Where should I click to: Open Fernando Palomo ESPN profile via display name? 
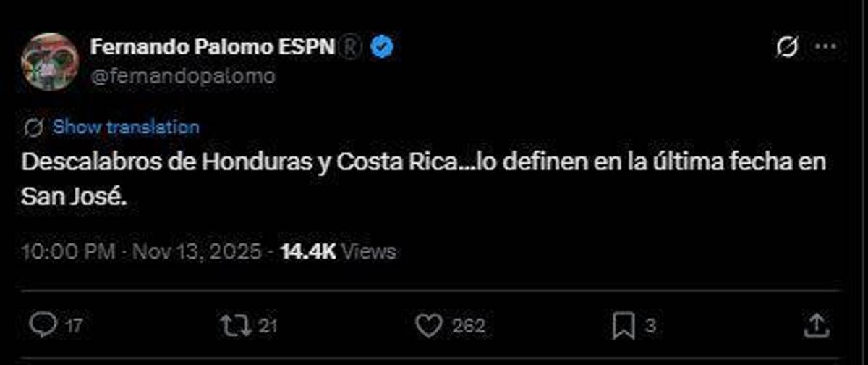click(213, 47)
